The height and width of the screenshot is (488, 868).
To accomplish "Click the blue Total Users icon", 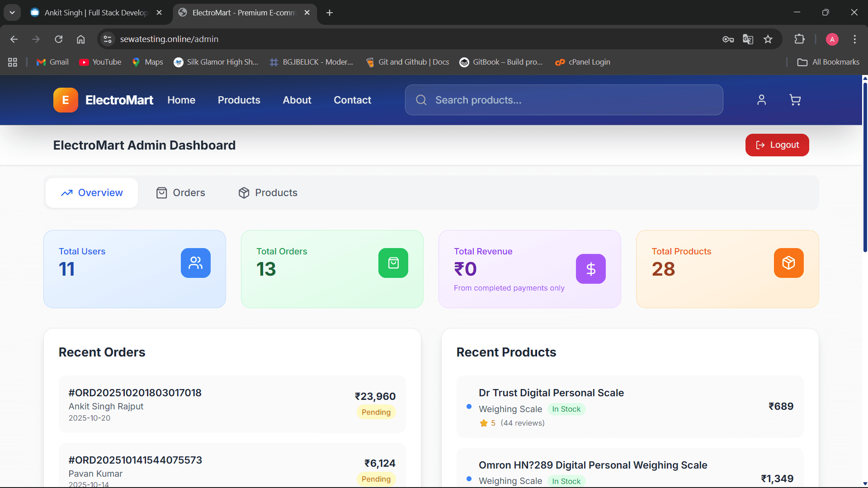I will pyautogui.click(x=195, y=263).
